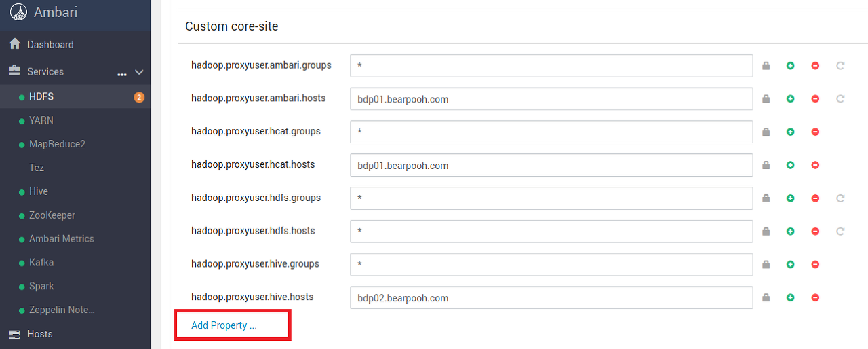The height and width of the screenshot is (349, 868).
Task: Remove hadoop.proxyuser.hcat.hosts with red minus
Action: tap(816, 165)
